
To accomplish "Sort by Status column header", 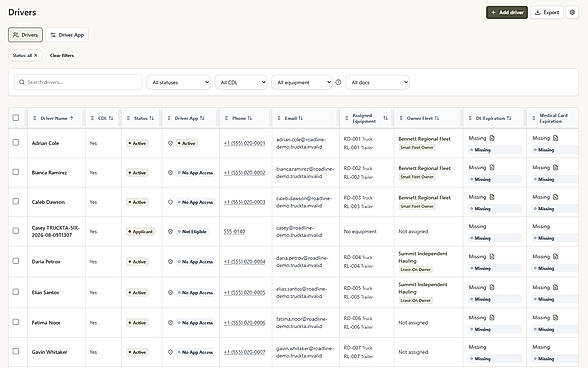I will (144, 118).
